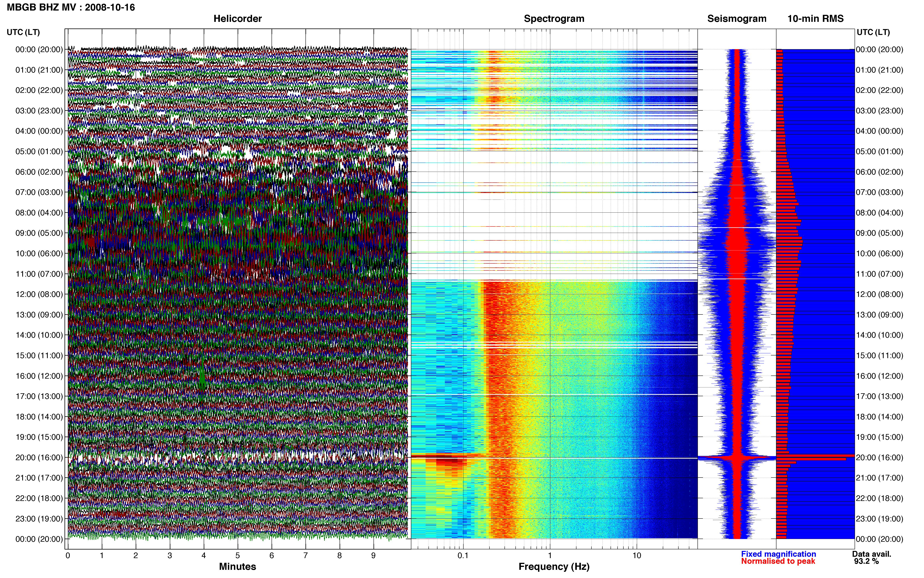924x578 pixels.
Task: Click the right '09:00 (05:00)' time label
Action: point(879,233)
